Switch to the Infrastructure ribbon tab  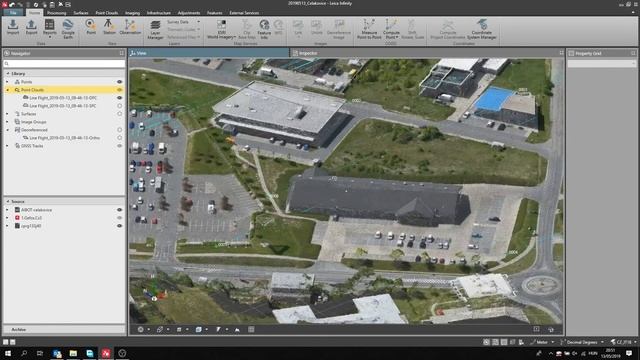tap(159, 13)
